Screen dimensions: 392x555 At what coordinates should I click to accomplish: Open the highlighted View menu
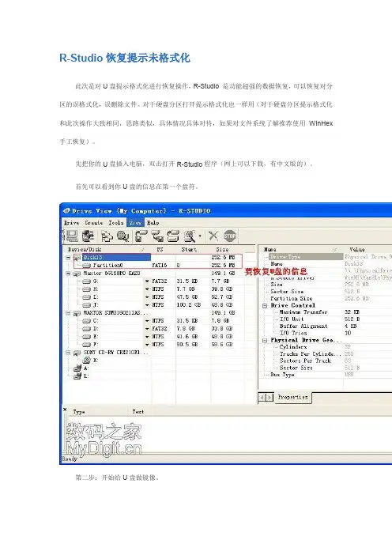click(x=135, y=223)
